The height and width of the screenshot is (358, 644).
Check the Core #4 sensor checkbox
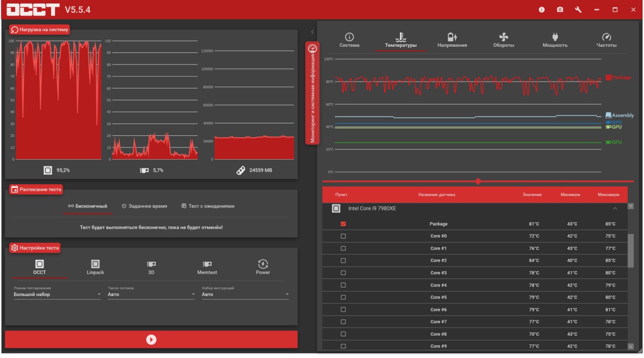pyautogui.click(x=343, y=285)
